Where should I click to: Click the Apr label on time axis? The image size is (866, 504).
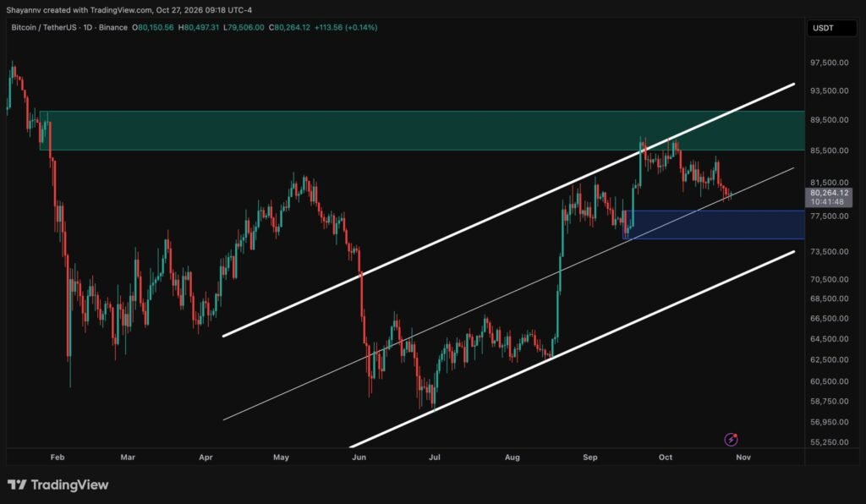[206, 457]
